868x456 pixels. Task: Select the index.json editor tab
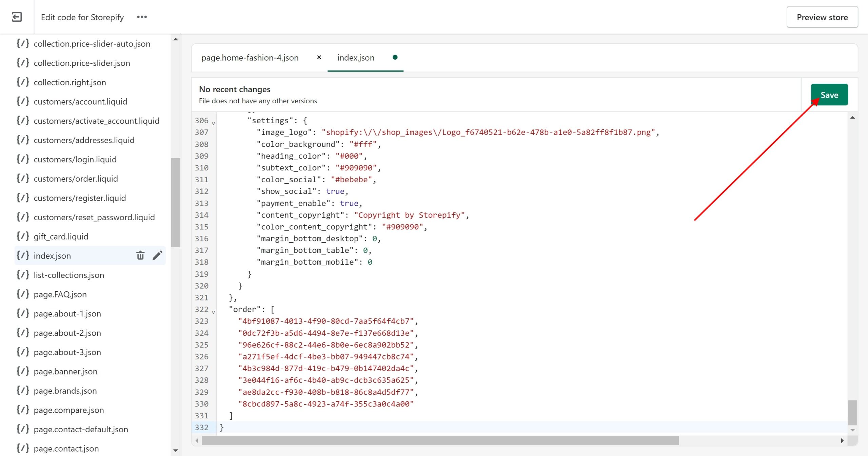pos(356,58)
